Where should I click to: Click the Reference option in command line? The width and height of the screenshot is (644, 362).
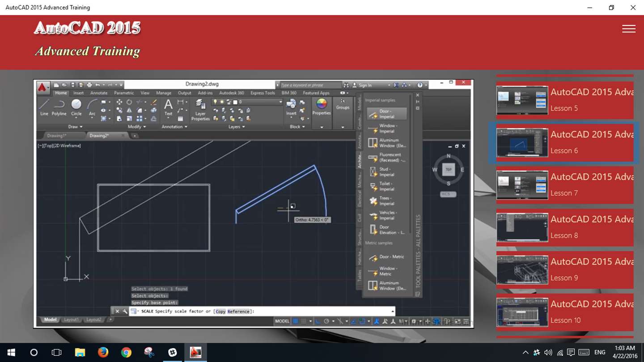pos(238,311)
